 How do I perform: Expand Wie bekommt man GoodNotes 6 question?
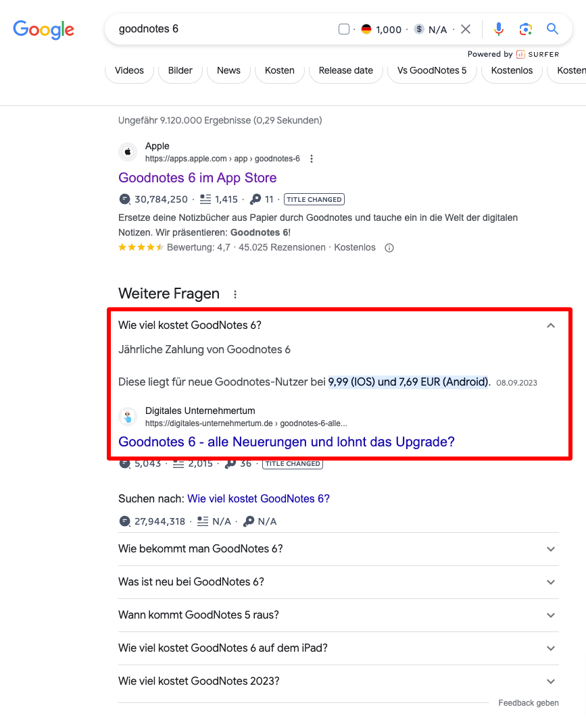click(x=339, y=549)
